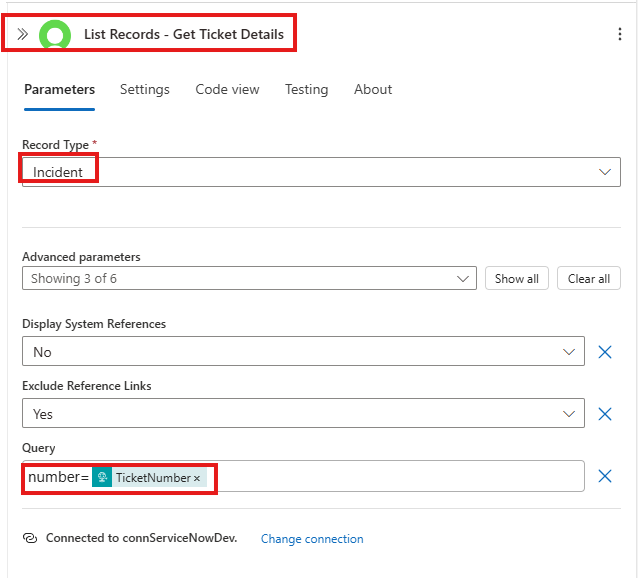Screen dimensions: 638x578
Task: Click the Connected to connServiceNowDev text
Action: pyautogui.click(x=141, y=538)
